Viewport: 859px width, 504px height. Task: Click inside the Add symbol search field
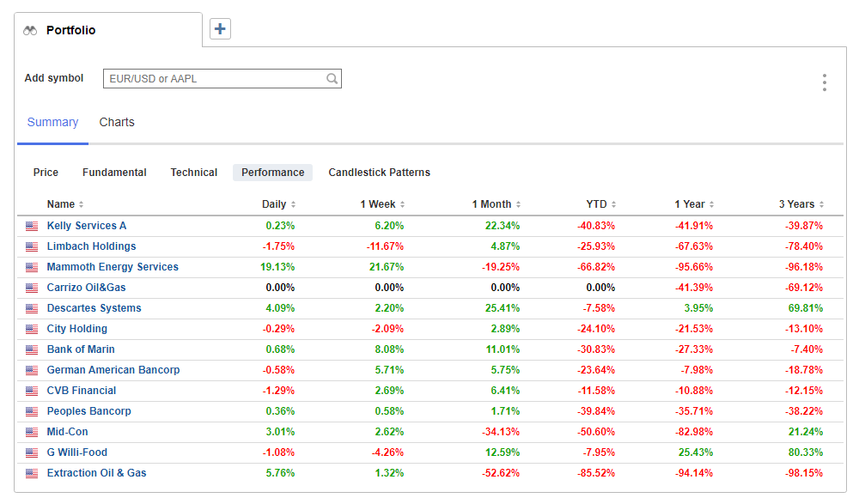point(215,78)
